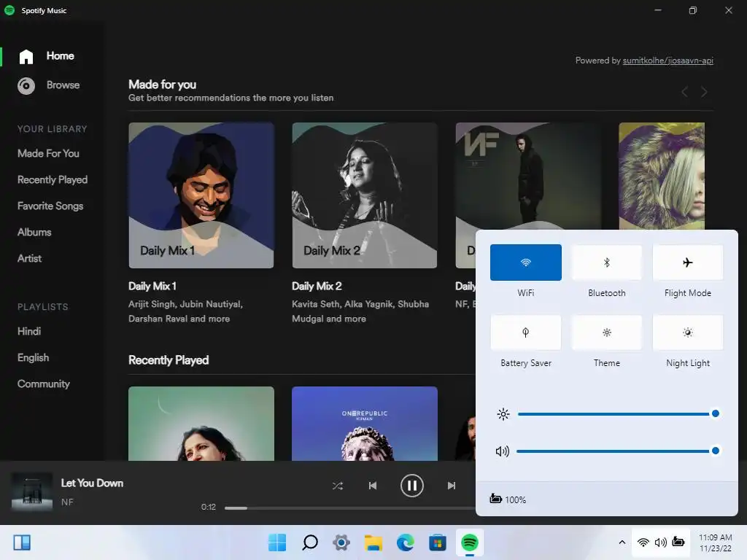
Task: Open the Community playlist
Action: click(x=43, y=384)
